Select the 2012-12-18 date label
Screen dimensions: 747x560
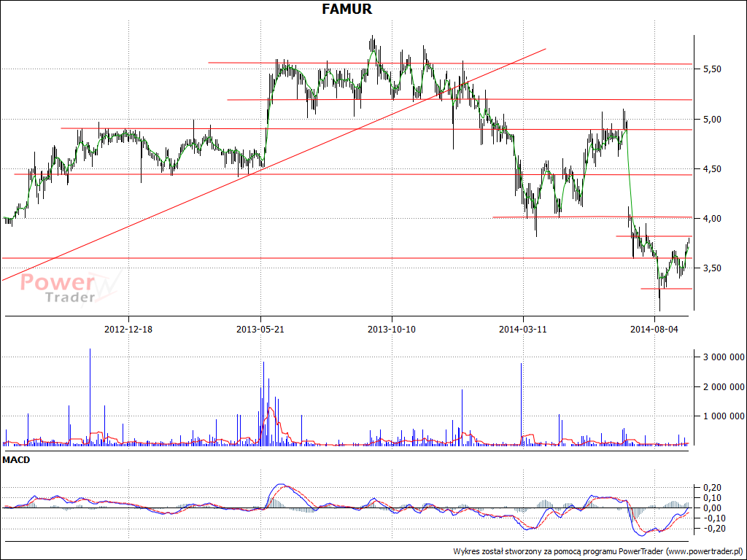(x=128, y=329)
